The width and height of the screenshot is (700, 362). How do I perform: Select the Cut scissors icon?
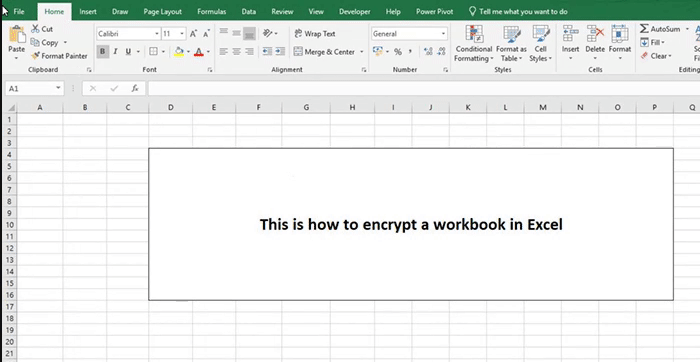tap(35, 29)
